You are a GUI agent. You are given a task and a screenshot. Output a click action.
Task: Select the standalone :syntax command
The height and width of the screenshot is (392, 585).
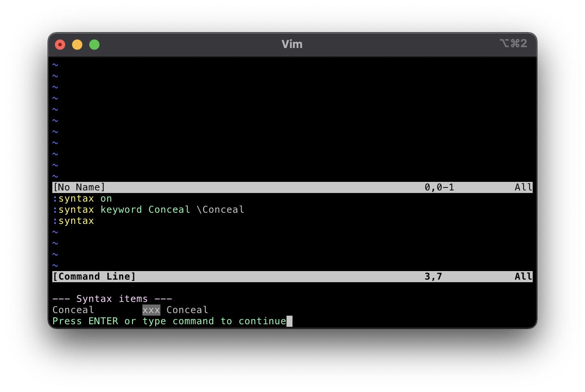click(74, 220)
